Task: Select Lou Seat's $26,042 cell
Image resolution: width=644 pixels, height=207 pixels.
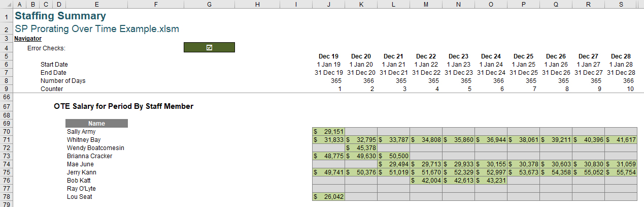Action: point(328,196)
